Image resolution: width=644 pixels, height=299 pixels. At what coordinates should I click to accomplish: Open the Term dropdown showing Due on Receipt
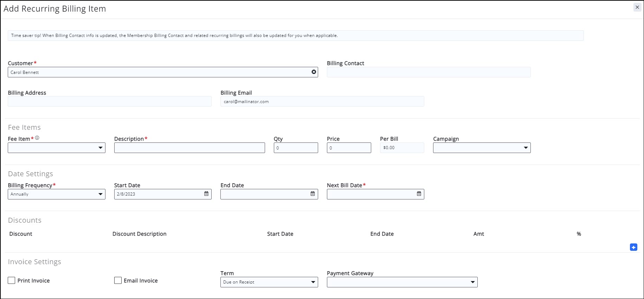[269, 282]
